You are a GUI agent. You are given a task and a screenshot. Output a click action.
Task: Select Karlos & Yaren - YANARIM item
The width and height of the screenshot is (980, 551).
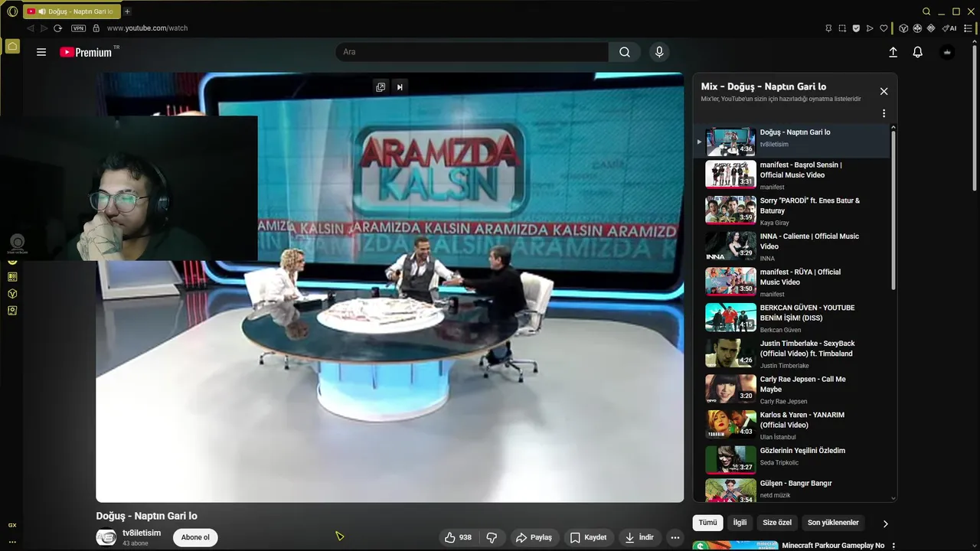coord(792,425)
